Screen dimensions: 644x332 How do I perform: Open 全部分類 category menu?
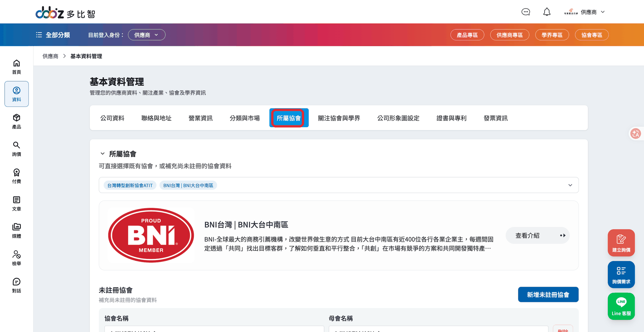click(53, 35)
